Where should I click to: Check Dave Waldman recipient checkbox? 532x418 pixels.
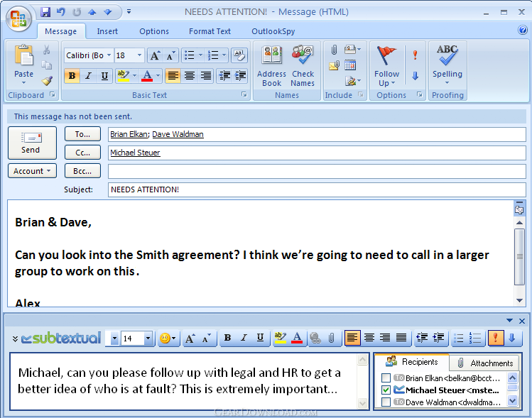(386, 402)
